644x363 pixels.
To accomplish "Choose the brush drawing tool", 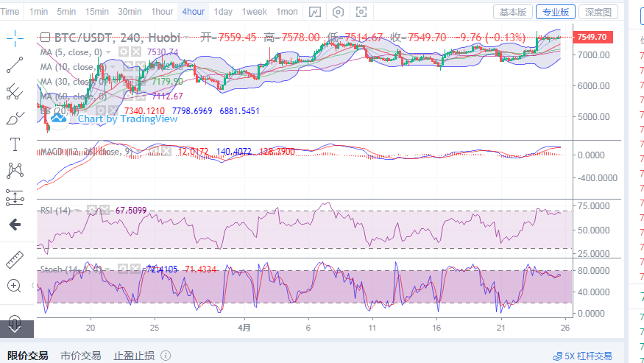I will pos(14,118).
